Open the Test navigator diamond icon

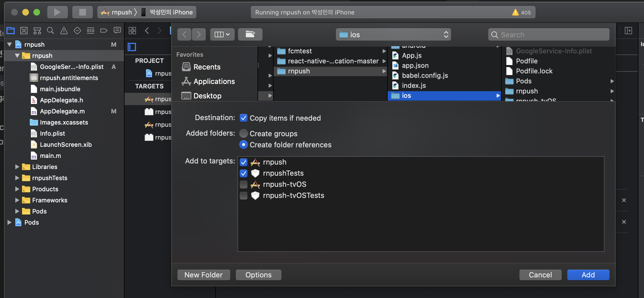[x=77, y=31]
